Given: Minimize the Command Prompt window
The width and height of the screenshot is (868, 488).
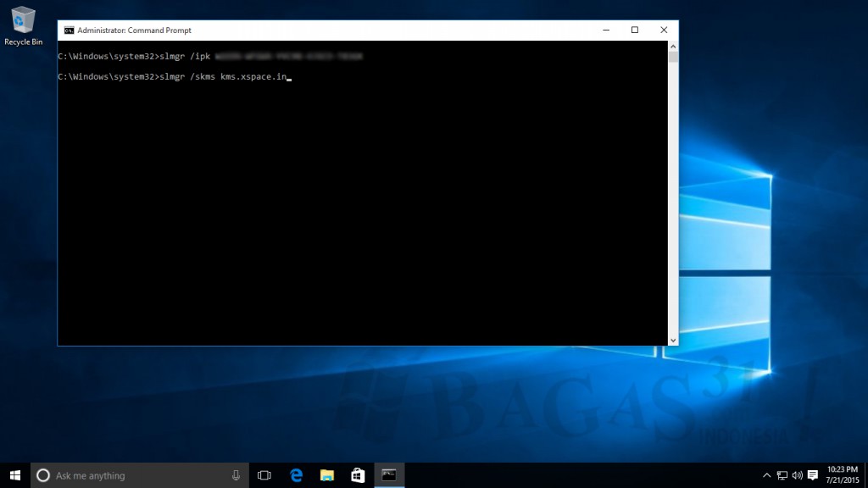Looking at the screenshot, I should [x=606, y=30].
